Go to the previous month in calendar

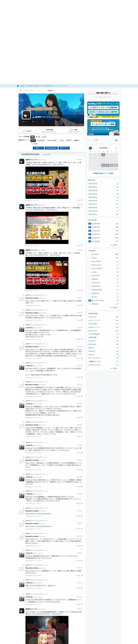point(90,148)
